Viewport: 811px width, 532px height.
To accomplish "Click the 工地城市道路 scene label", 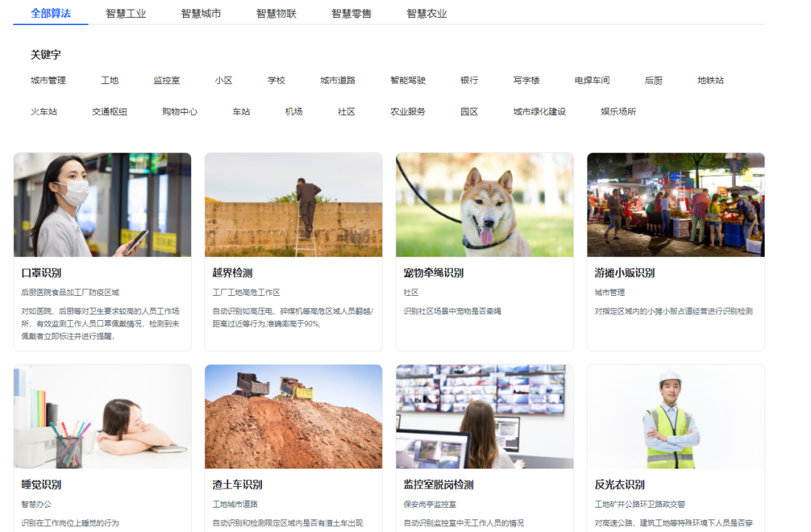I will 235,504.
